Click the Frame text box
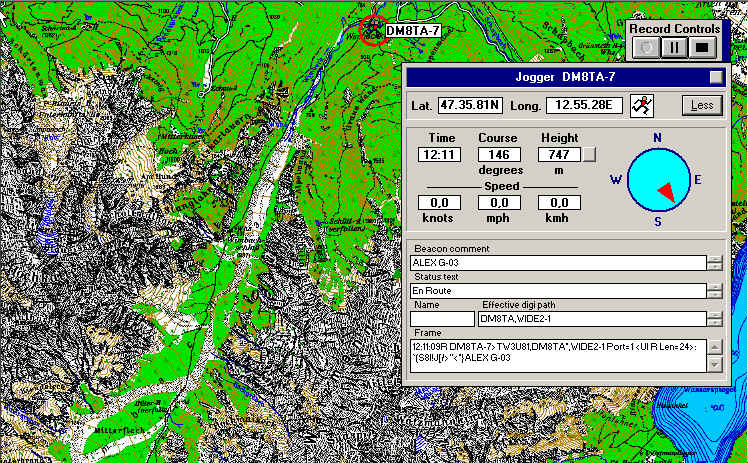This screenshot has height=463, width=748. click(558, 356)
